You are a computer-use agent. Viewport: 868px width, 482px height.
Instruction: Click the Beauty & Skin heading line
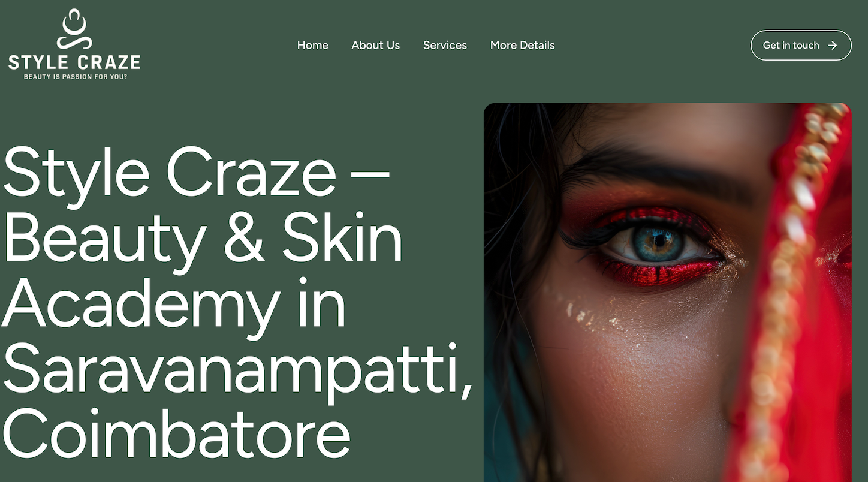(x=203, y=238)
